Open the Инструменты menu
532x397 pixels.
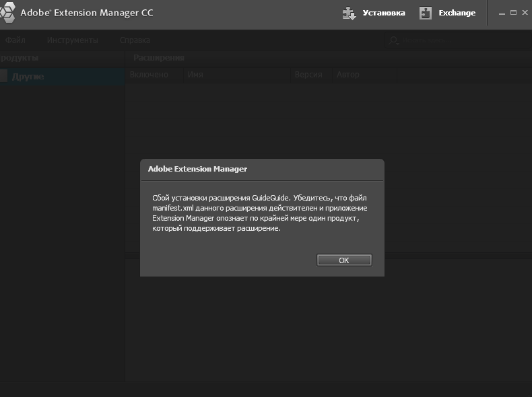(72, 40)
